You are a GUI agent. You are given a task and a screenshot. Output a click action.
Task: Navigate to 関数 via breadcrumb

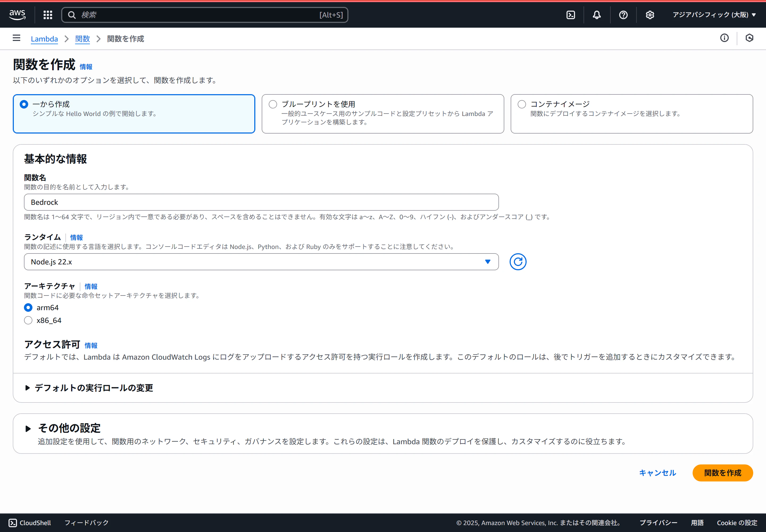(82, 39)
